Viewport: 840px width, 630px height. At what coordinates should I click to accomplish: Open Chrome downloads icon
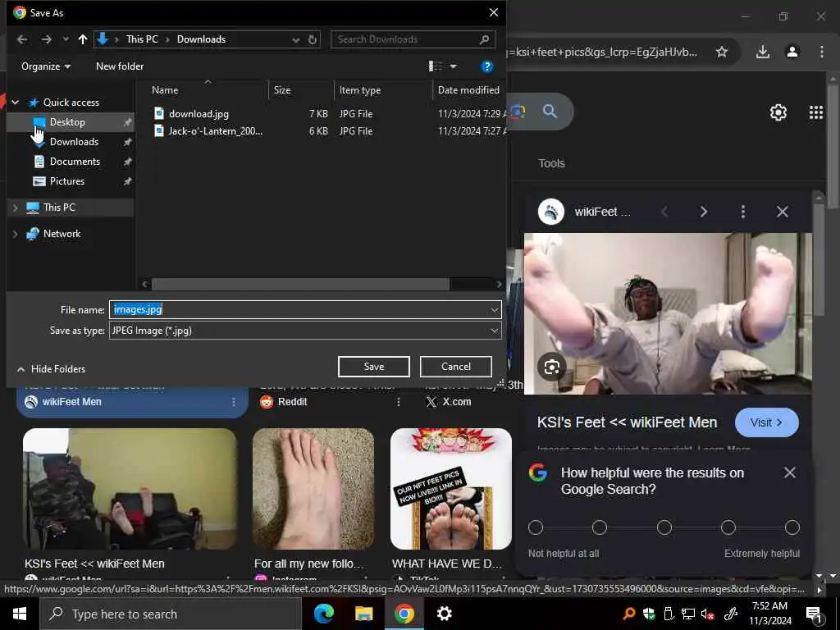[x=763, y=52]
